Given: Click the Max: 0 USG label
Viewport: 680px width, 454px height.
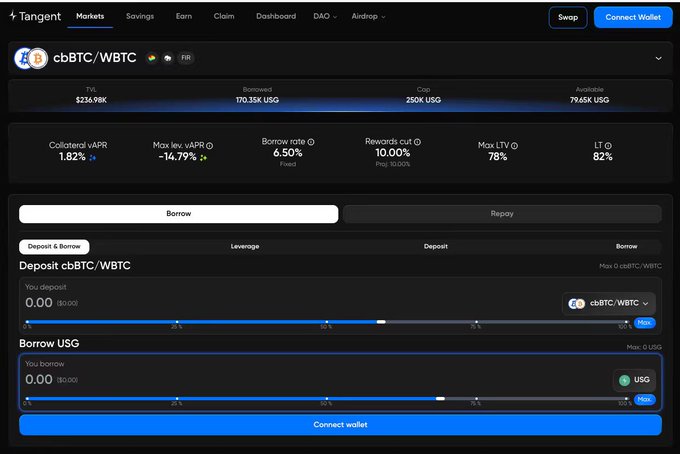Looking at the screenshot, I should click(x=644, y=347).
